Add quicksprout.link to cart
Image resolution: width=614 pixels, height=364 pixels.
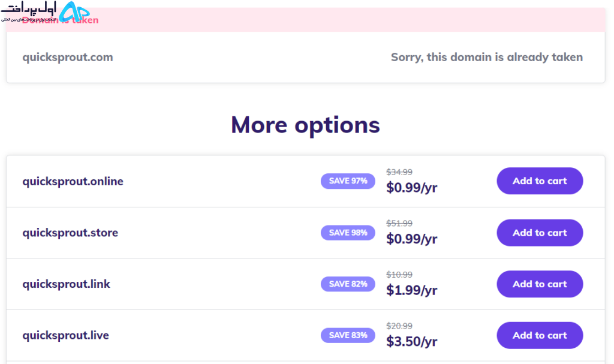point(540,284)
